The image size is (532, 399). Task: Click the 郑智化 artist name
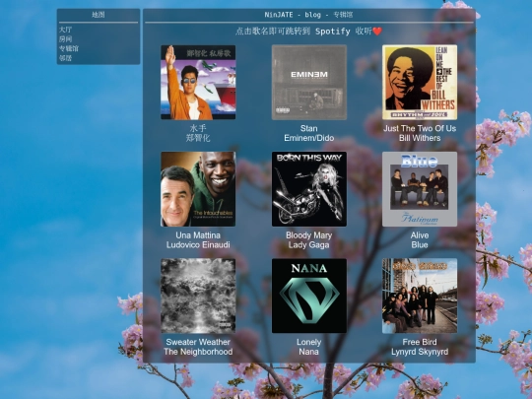pos(198,138)
